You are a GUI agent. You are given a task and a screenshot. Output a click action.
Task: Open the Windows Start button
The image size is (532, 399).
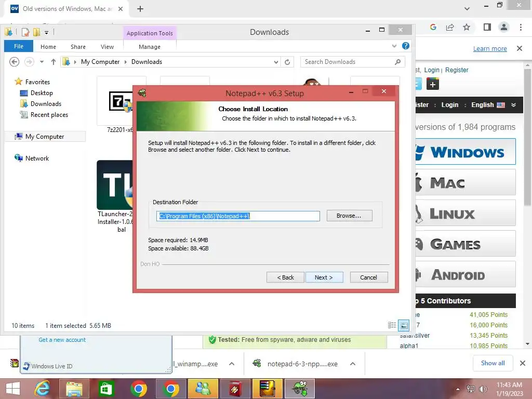point(13,389)
